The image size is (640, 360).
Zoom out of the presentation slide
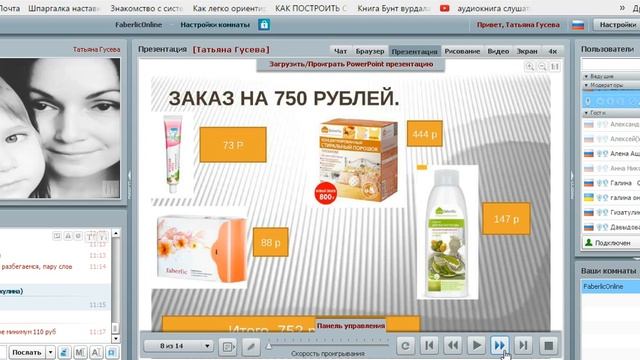click(x=542, y=67)
